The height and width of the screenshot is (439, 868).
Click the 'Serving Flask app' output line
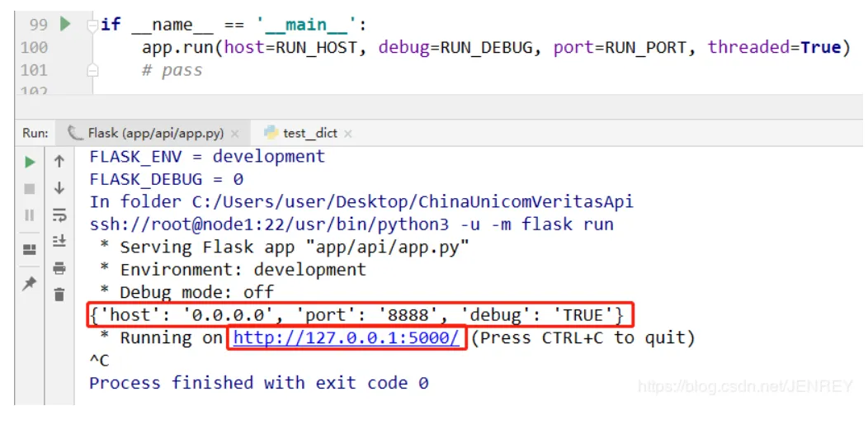coord(285,247)
